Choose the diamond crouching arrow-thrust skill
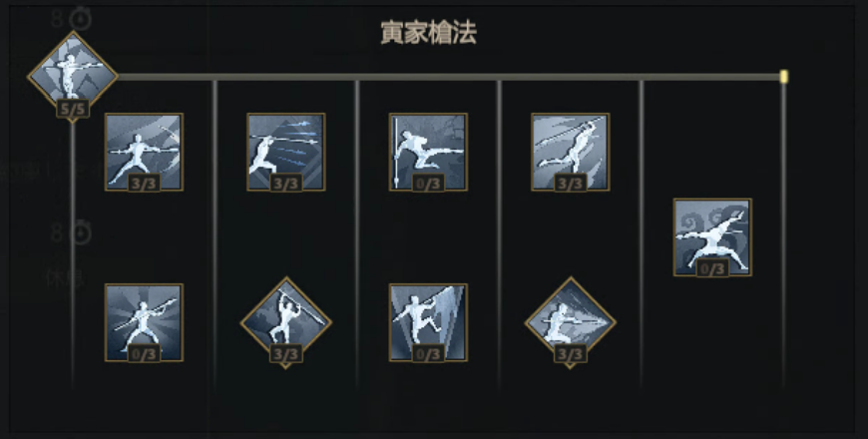This screenshot has height=439, width=868. click(571, 322)
